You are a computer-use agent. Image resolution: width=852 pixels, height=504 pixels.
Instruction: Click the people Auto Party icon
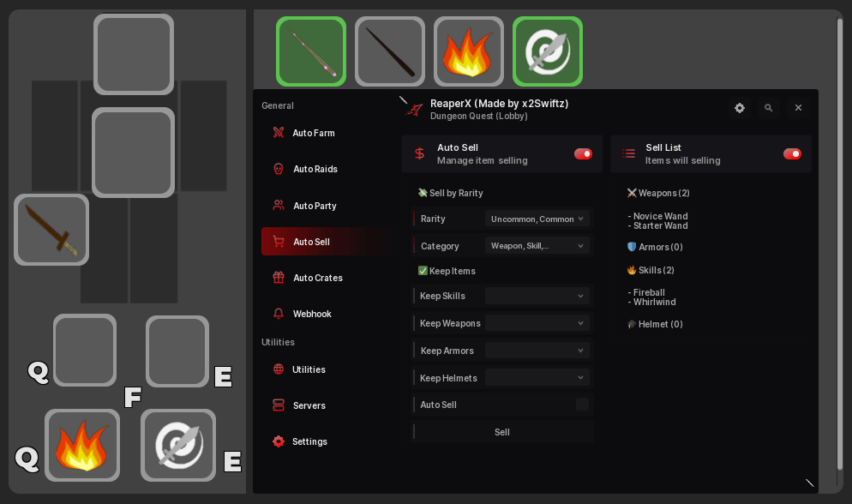[x=279, y=205]
